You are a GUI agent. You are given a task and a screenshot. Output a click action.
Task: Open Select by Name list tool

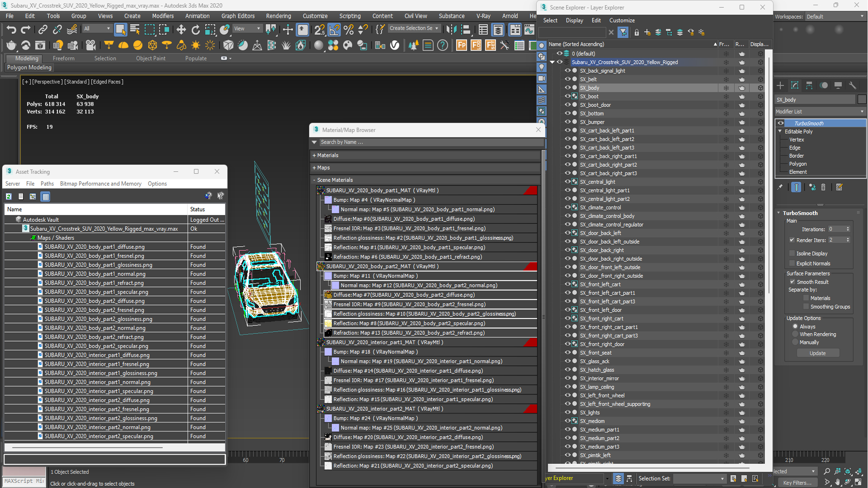pyautogui.click(x=135, y=30)
